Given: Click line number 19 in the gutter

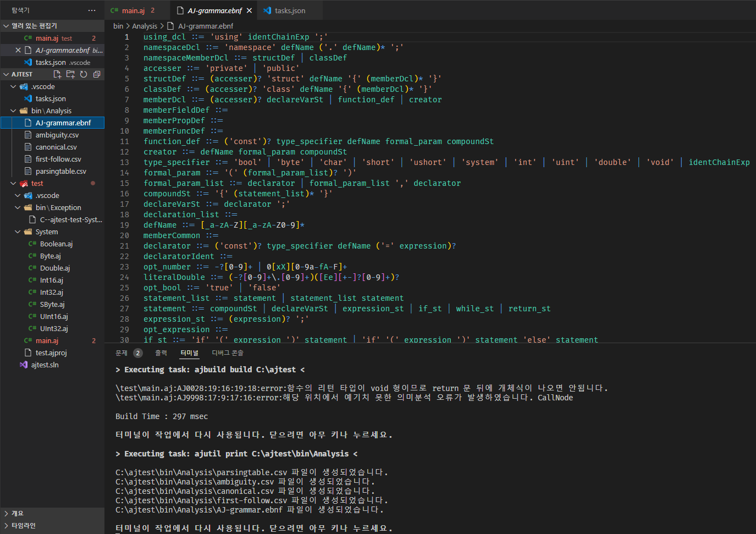Looking at the screenshot, I should (x=125, y=225).
